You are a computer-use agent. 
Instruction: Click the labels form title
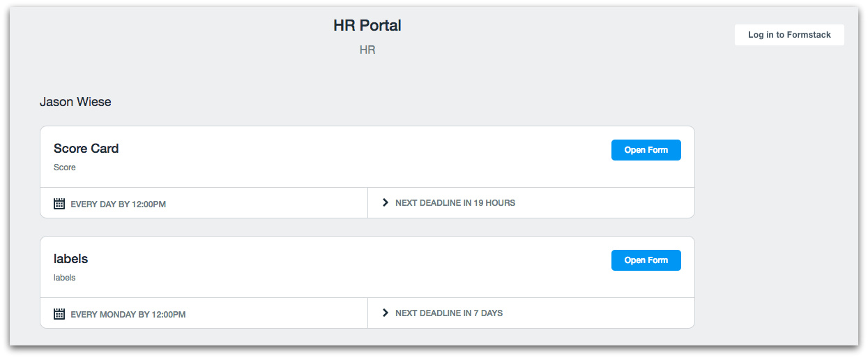71,259
